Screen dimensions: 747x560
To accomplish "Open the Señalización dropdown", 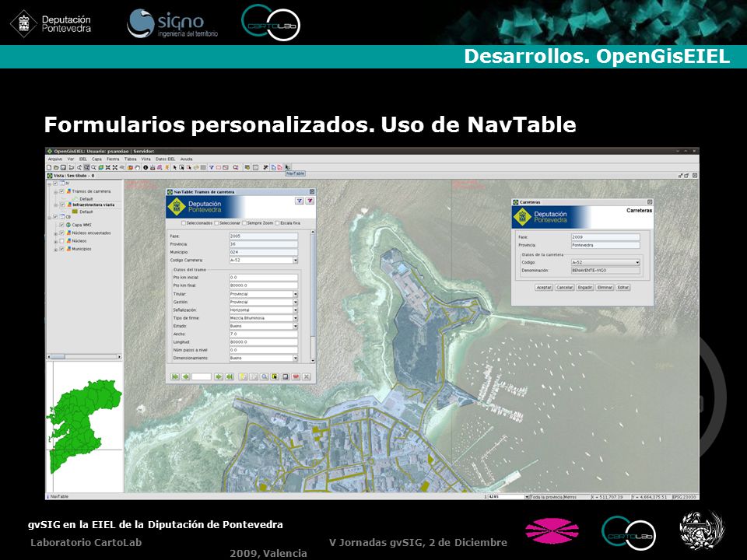I will (x=296, y=310).
